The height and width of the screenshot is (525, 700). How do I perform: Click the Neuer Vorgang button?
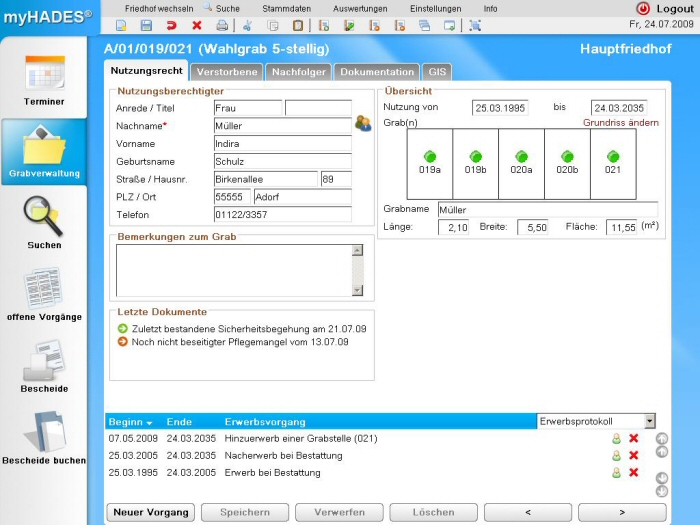tap(151, 512)
